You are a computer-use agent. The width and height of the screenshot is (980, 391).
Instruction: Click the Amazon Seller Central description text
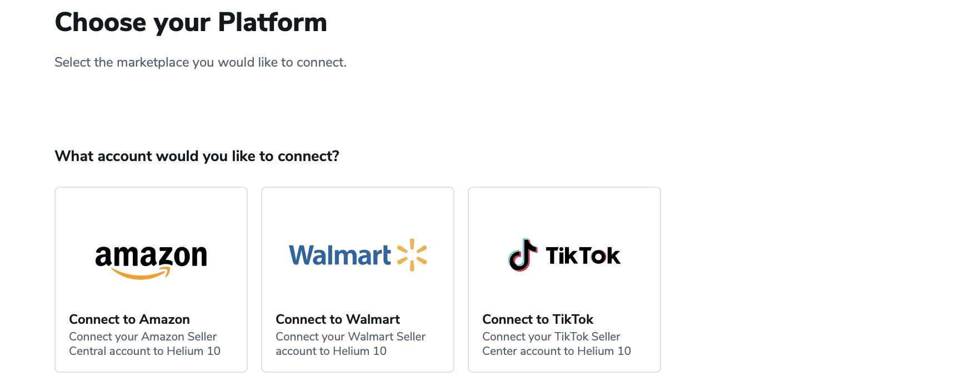click(144, 344)
